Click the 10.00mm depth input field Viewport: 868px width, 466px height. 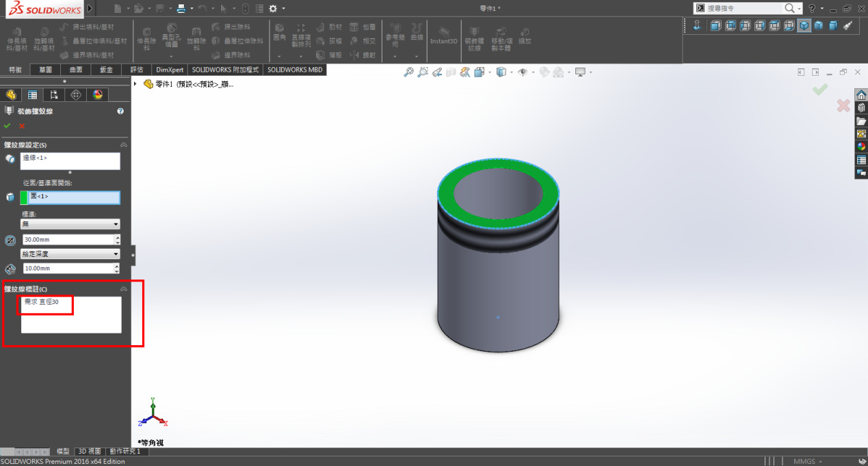point(68,269)
